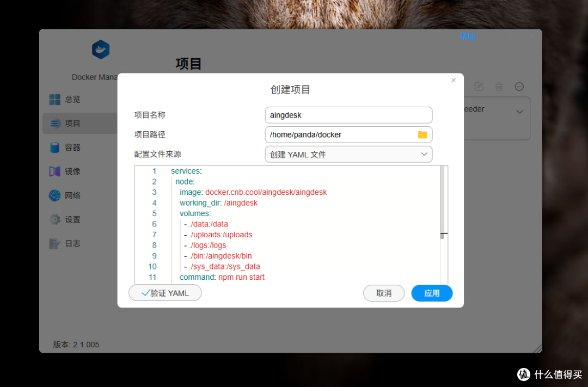Screen dimensions: 588x387
Task: Select 项目 in the sidebar
Action: (x=80, y=124)
